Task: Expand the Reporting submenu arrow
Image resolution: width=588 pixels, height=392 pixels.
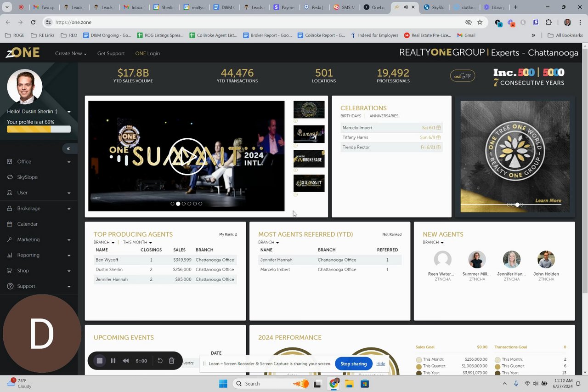Action: [69, 256]
